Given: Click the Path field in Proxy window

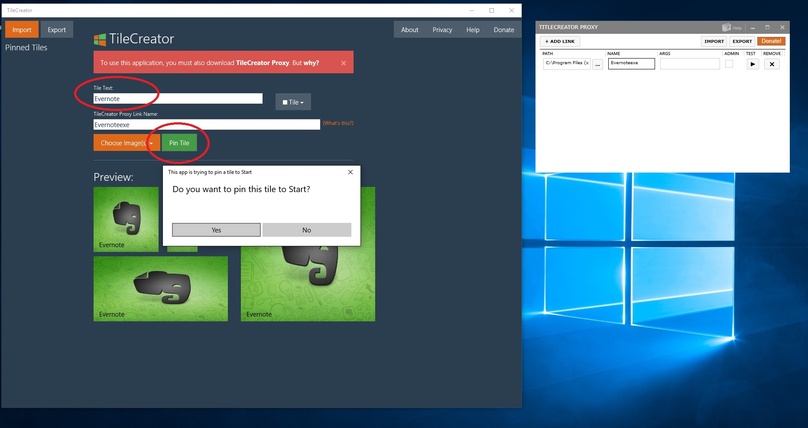Looking at the screenshot, I should point(567,63).
